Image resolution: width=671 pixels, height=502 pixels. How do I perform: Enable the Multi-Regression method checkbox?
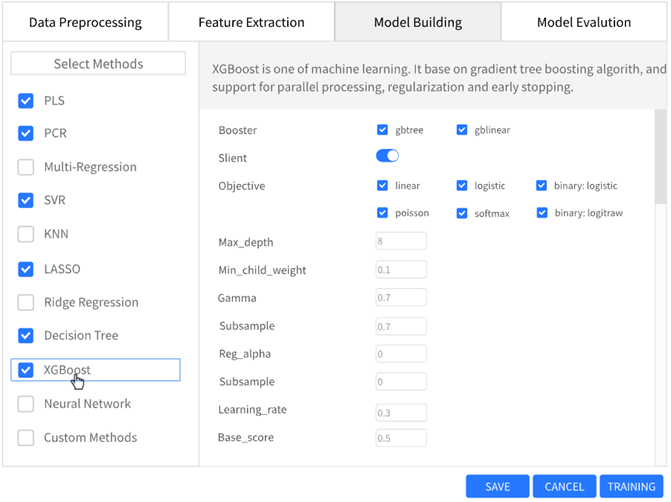point(26,167)
